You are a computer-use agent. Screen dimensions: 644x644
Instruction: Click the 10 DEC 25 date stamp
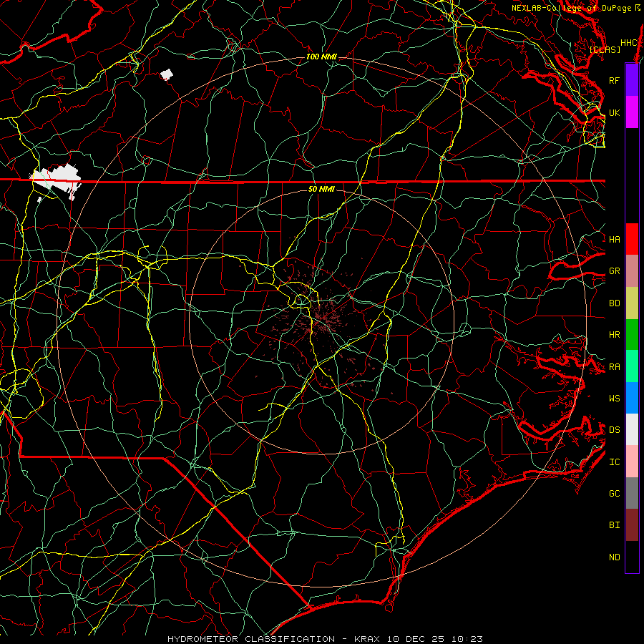coord(416,639)
